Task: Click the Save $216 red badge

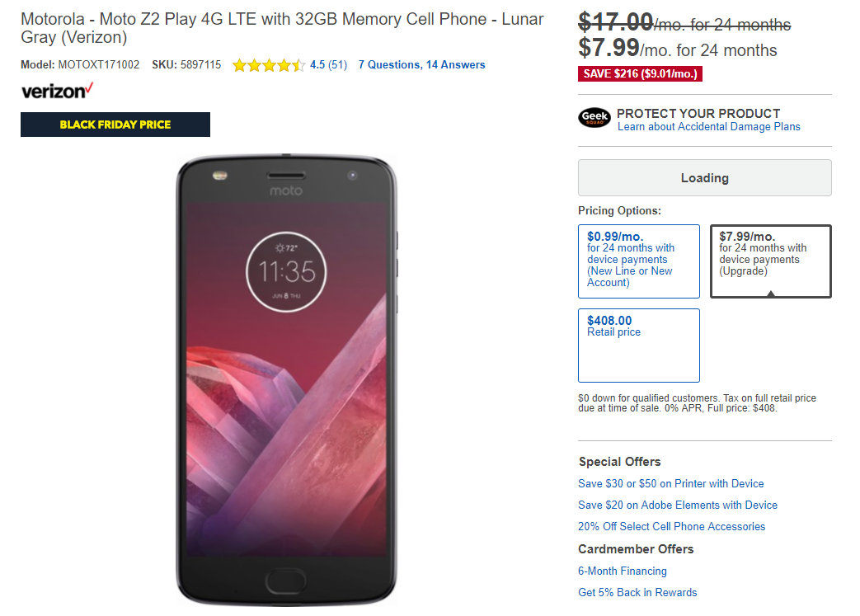Action: coord(640,74)
